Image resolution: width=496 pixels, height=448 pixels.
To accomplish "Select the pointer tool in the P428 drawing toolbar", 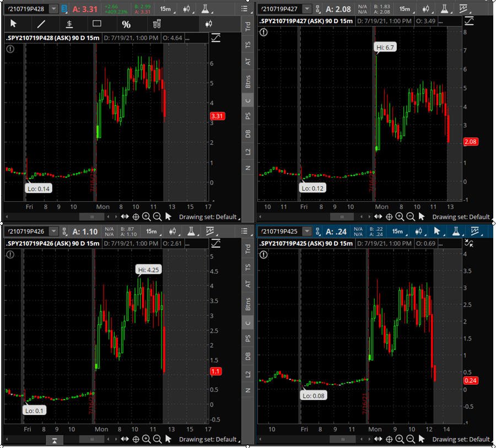I will click(x=13, y=24).
